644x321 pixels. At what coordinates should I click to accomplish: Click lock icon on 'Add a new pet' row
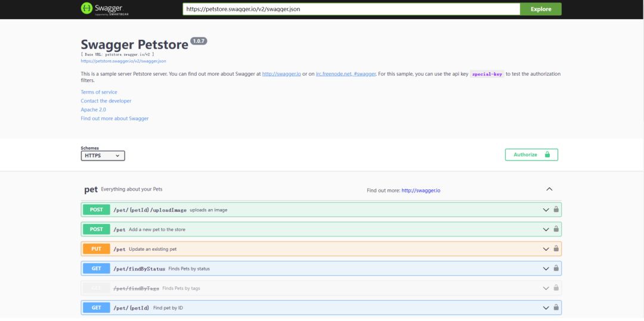tap(556, 229)
